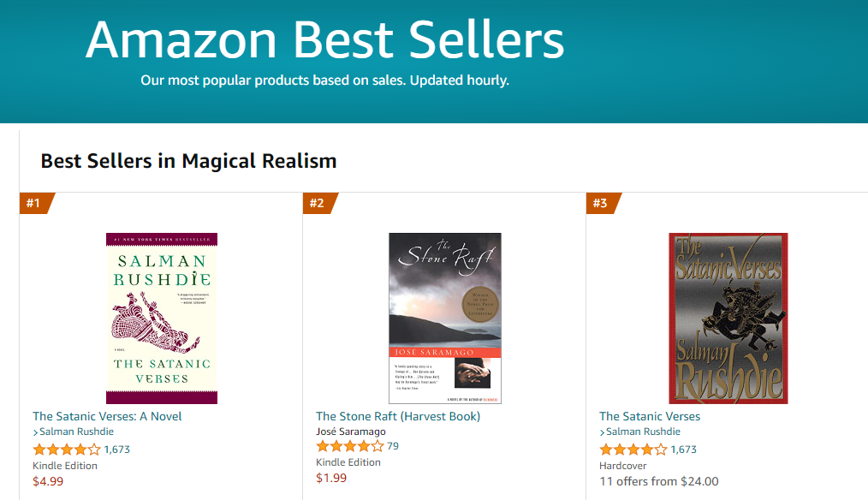868x500 pixels.
Task: Open "11 offers from $24.00" link
Action: (x=659, y=481)
